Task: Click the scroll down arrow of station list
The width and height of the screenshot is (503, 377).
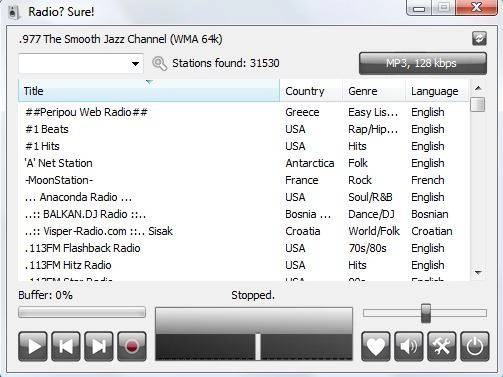Action: (x=478, y=273)
